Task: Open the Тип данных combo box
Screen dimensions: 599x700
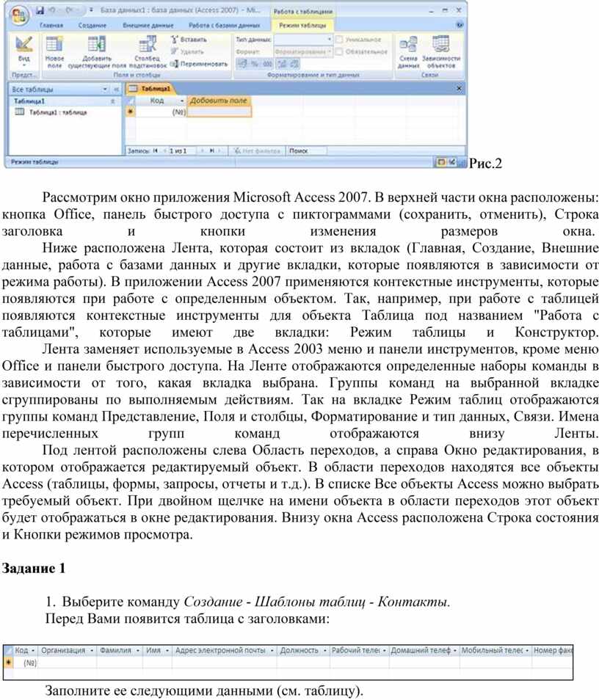Action: click(303, 40)
